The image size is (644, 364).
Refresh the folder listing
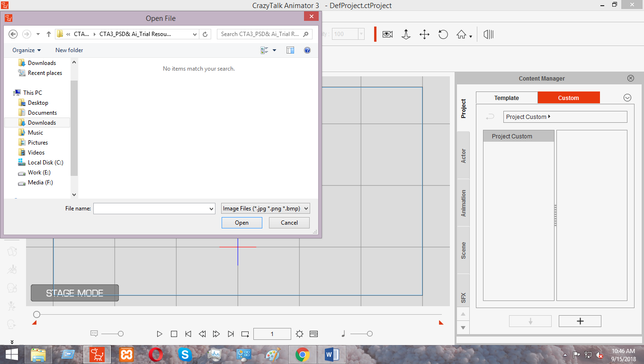pos(205,34)
